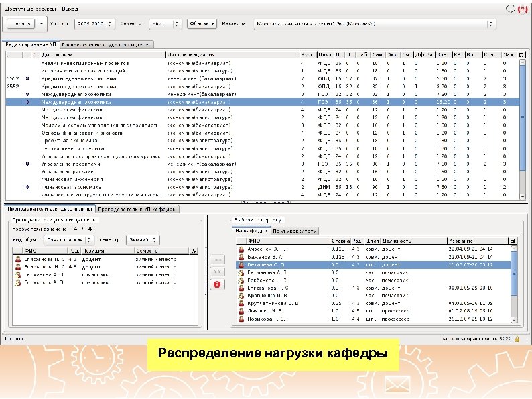Select the Управление проектами row

[263, 164]
